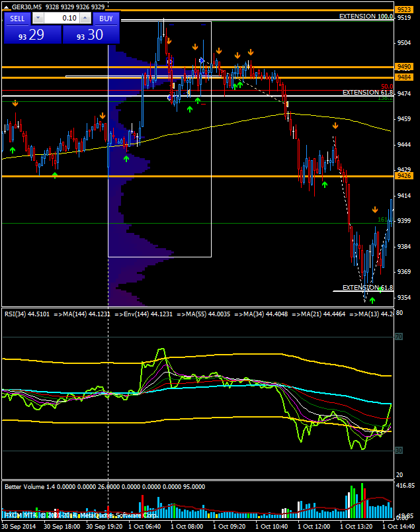Select the orange 9490 price level label
The image size is (420, 532).
point(403,67)
